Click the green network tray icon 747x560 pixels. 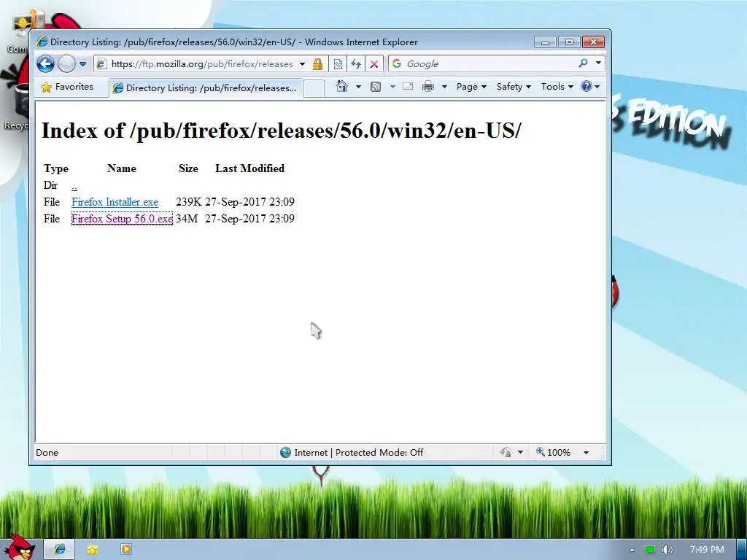tap(650, 550)
